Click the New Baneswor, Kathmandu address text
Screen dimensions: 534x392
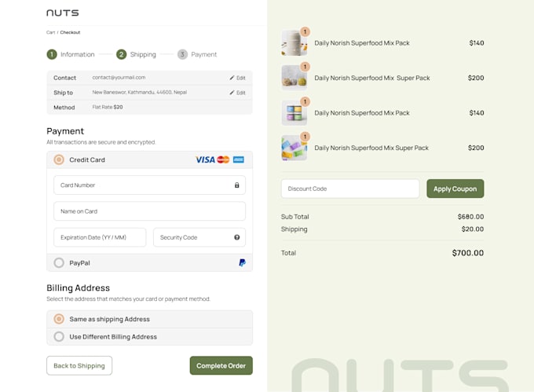pyautogui.click(x=140, y=92)
